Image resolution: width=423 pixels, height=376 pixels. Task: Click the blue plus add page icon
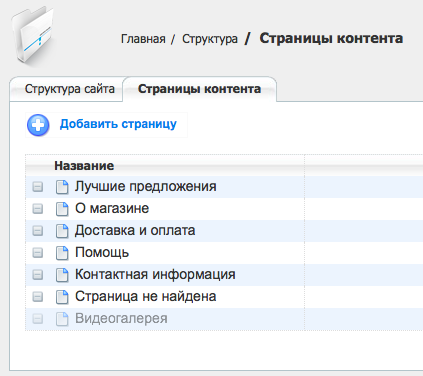coord(38,125)
